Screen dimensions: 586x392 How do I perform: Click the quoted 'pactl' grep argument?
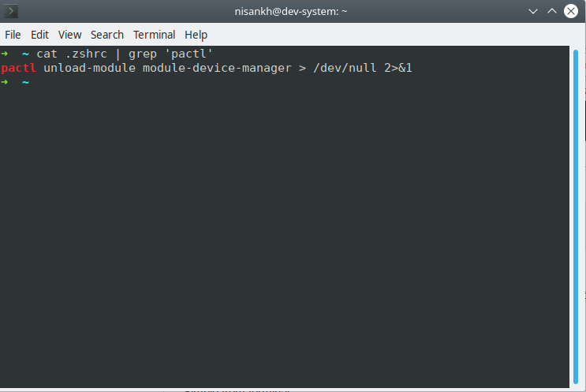coord(188,54)
